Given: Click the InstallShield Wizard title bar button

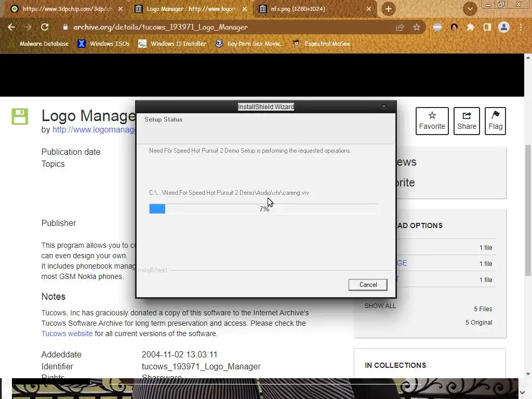Looking at the screenshot, I should click(384, 107).
